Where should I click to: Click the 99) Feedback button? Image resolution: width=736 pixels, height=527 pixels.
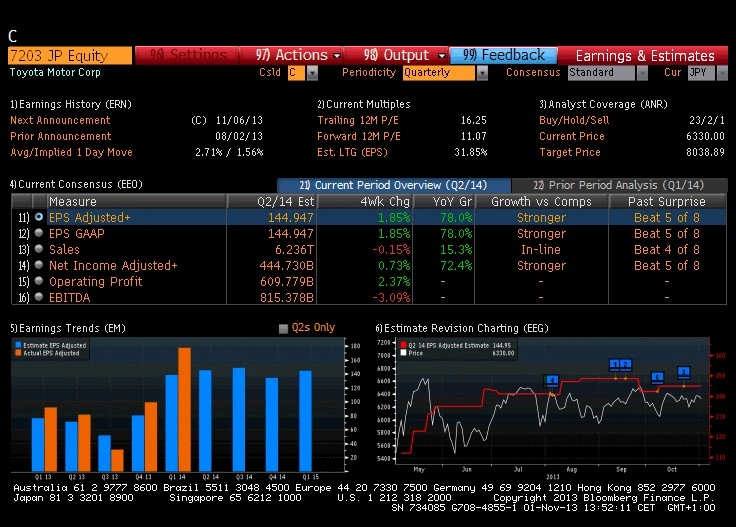[504, 55]
